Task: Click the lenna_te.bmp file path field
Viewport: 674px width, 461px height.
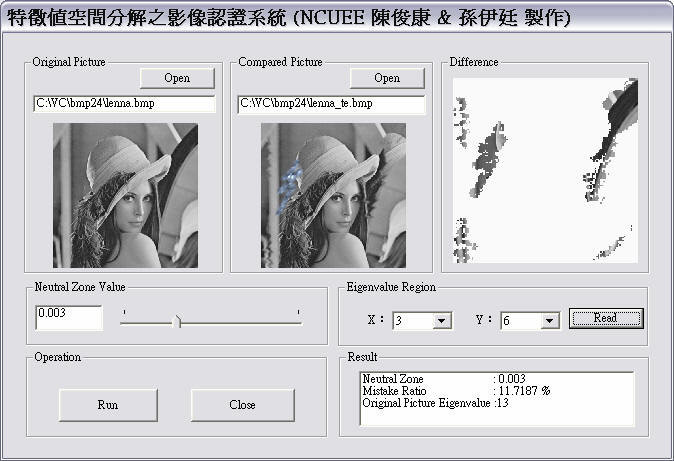Action: point(331,104)
